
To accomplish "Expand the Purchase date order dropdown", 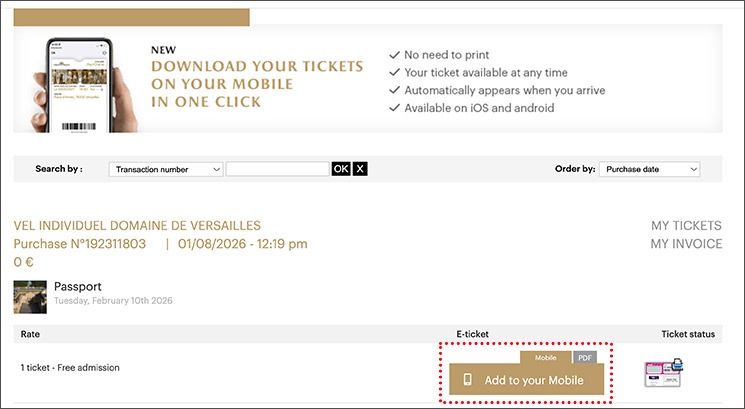I will (650, 169).
